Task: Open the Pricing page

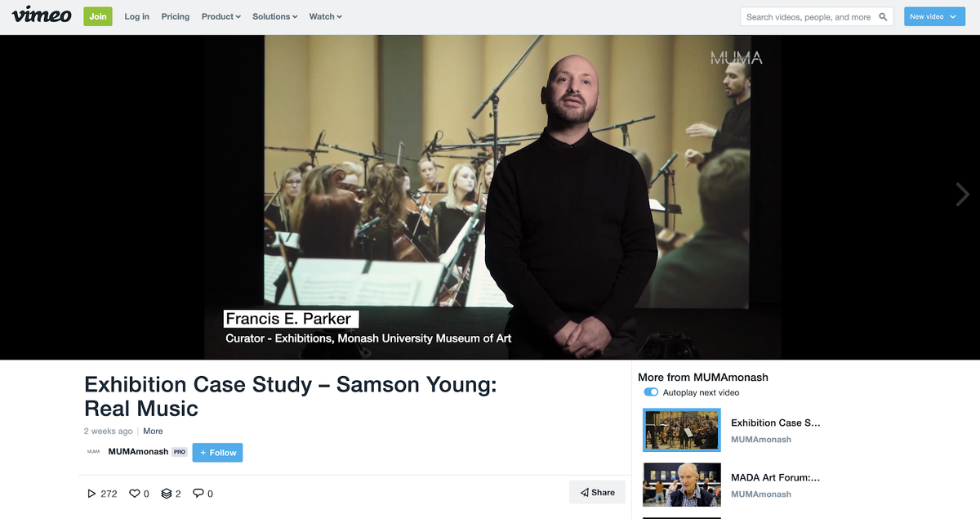Action: (x=175, y=16)
